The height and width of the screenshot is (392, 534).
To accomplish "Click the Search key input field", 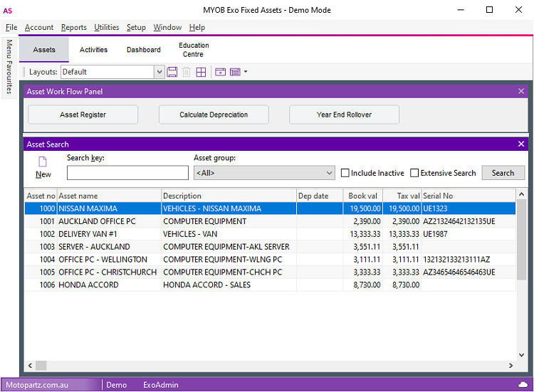I will pyautogui.click(x=127, y=173).
